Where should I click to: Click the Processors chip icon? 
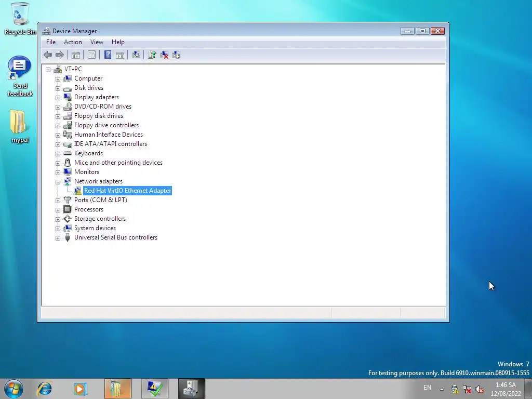coord(68,209)
